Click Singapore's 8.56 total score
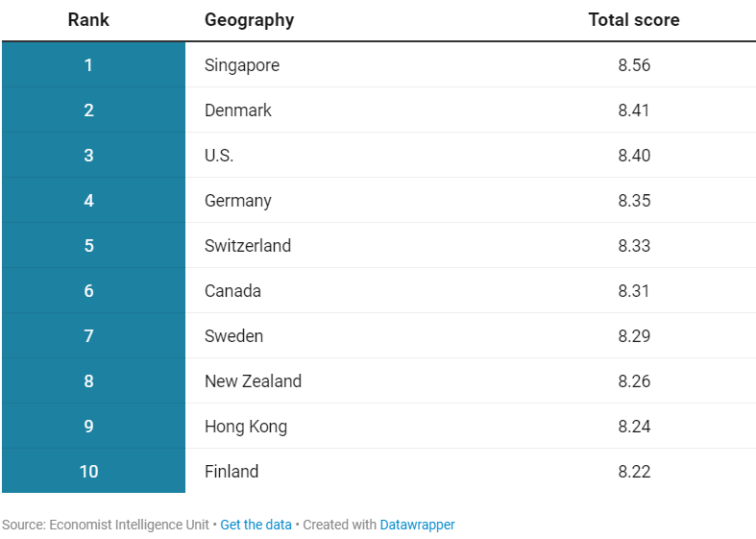Image resolution: width=756 pixels, height=539 pixels. 634,65
